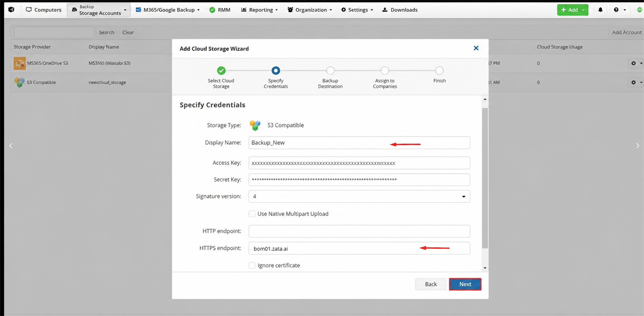Viewport: 644px width, 316px height.
Task: Click the Assign to Companies step circle
Action: coord(385,71)
